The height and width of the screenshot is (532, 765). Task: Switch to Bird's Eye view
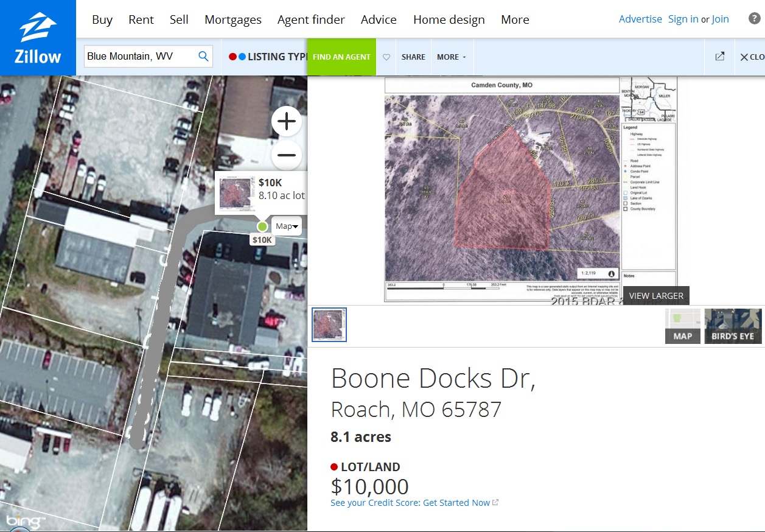point(732,326)
